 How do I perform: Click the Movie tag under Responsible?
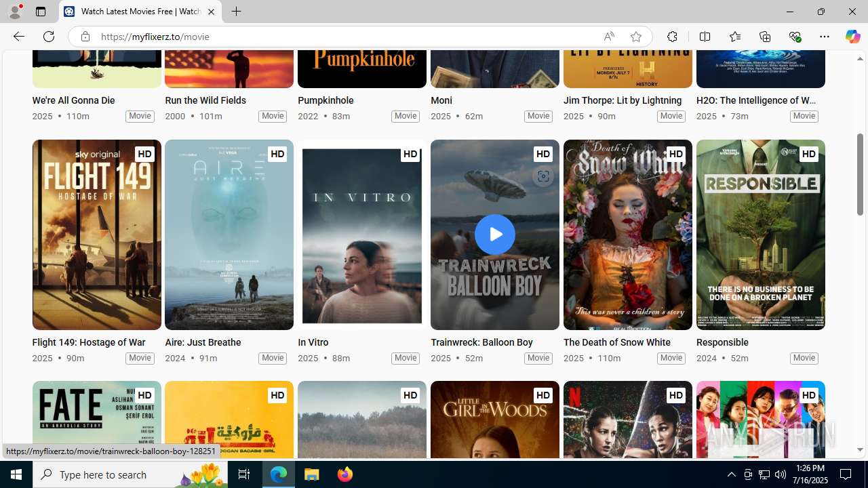804,358
